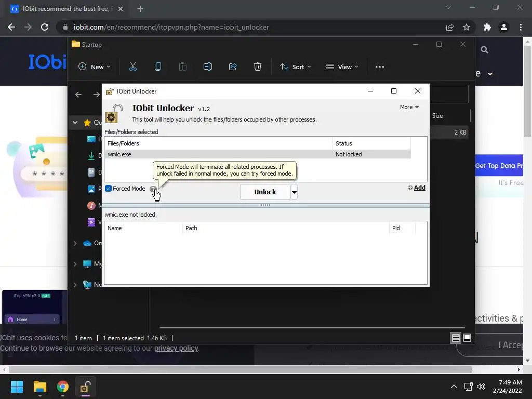532x399 pixels.
Task: Click the Path column header in process list
Action: [286, 229]
